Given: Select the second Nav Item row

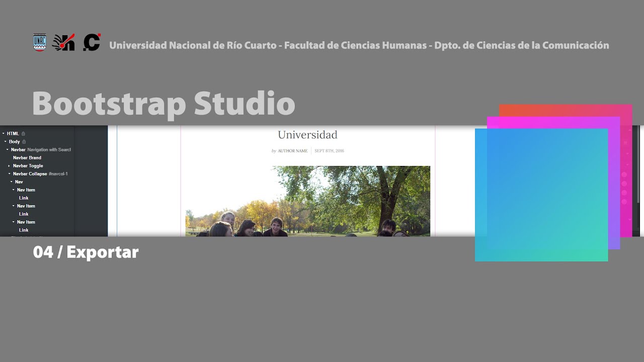Looking at the screenshot, I should pos(37,206).
